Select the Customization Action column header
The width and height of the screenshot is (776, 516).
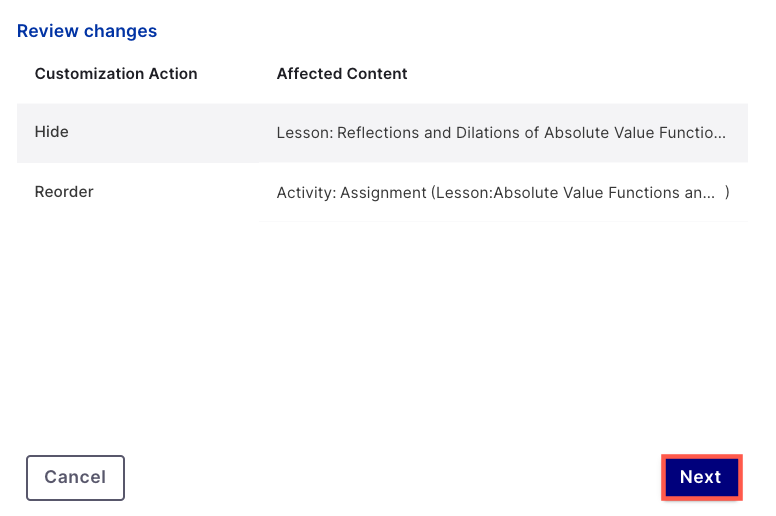point(116,74)
